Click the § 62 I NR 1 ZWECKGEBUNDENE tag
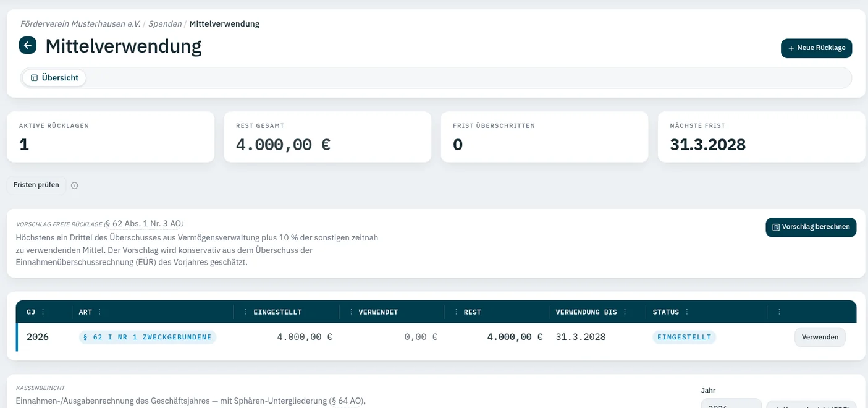The height and width of the screenshot is (408, 868). (148, 338)
